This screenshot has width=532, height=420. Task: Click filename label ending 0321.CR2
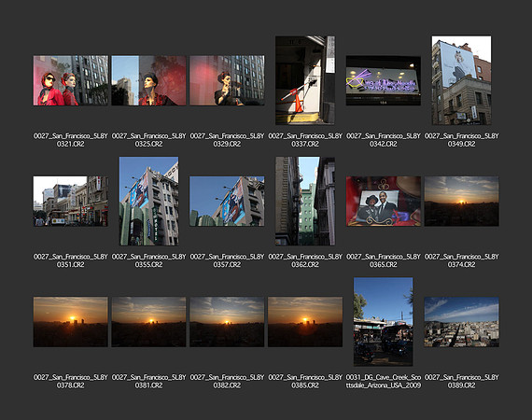(71, 140)
